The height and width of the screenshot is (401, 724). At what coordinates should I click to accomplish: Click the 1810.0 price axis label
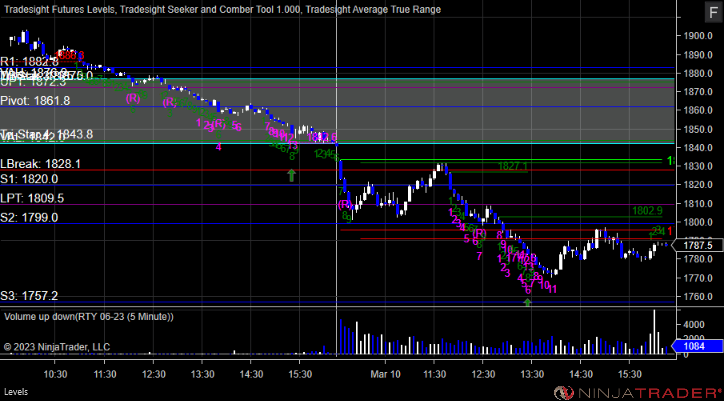[x=697, y=204]
